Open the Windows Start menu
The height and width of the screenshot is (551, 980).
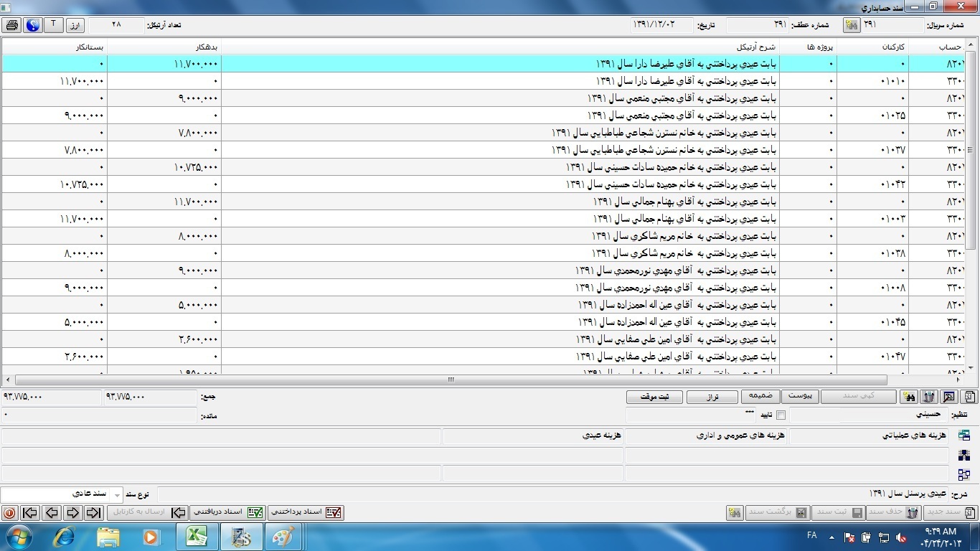tap(18, 537)
